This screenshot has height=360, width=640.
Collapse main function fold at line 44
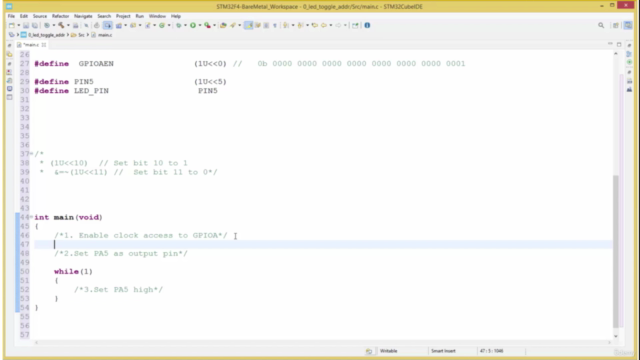[x=31, y=217]
